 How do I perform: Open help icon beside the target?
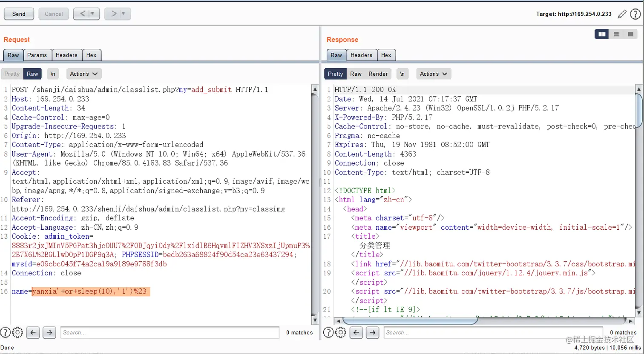click(635, 14)
